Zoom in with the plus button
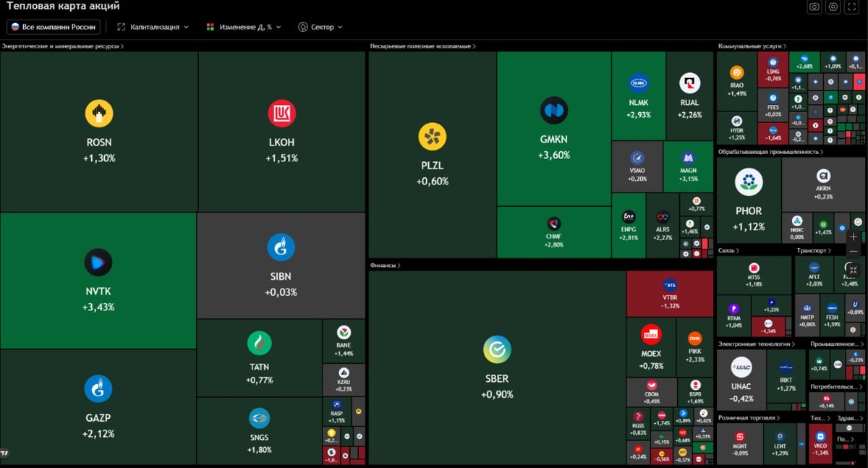868x468 pixels. click(854, 237)
